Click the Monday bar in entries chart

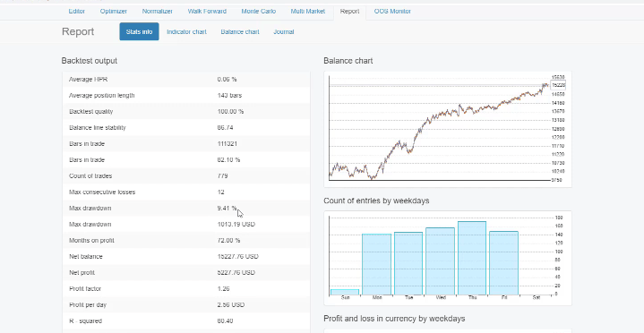click(376, 264)
